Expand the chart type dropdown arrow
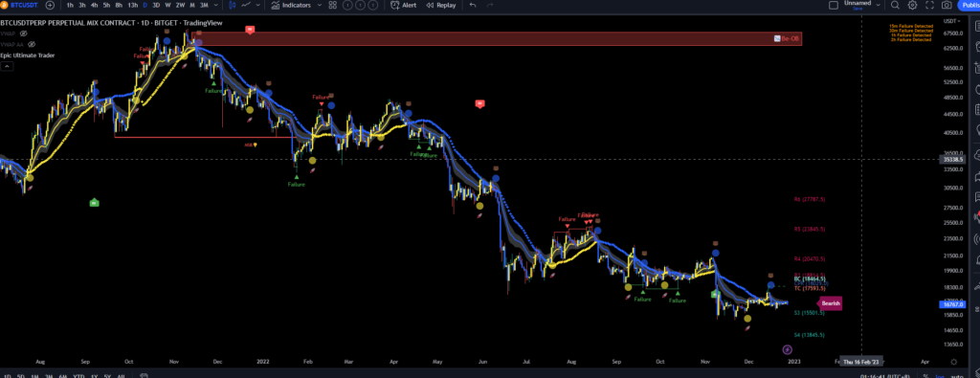Screen dimensions: 980x378 pyautogui.click(x=258, y=5)
